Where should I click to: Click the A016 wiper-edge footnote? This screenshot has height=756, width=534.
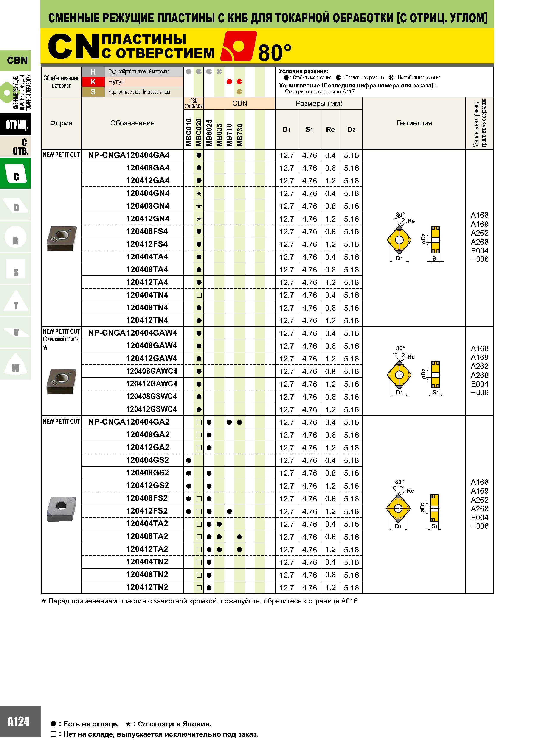pos(200,601)
